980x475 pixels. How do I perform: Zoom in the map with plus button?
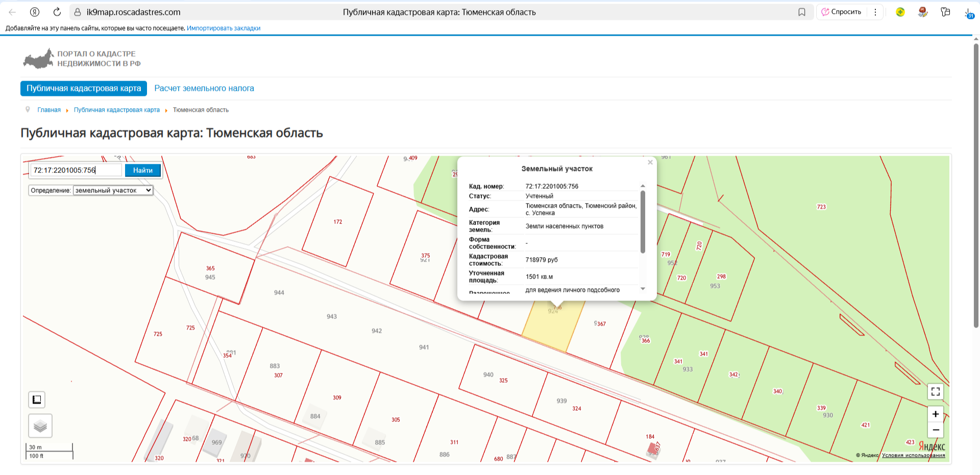coord(935,414)
